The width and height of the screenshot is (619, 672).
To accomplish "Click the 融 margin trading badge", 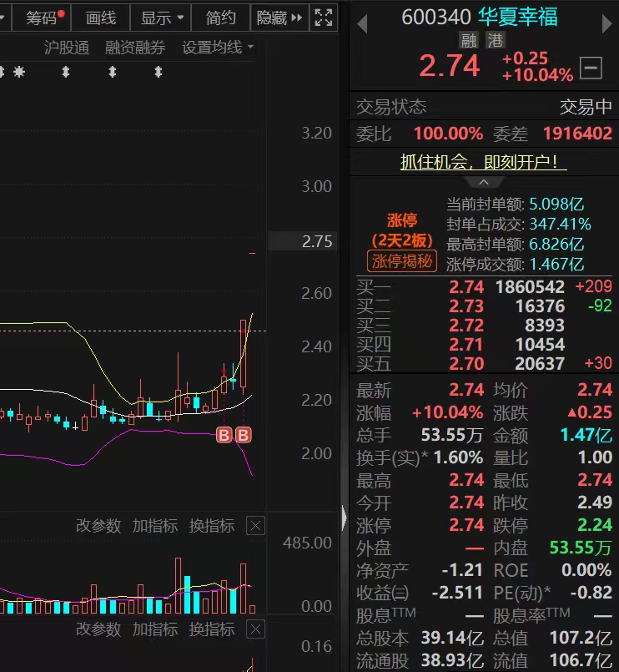I will (x=469, y=40).
